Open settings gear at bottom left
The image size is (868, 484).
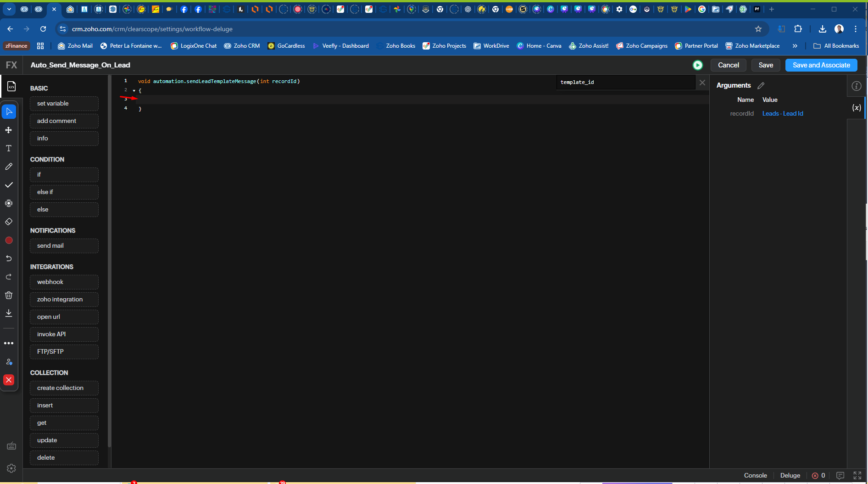[x=11, y=468]
